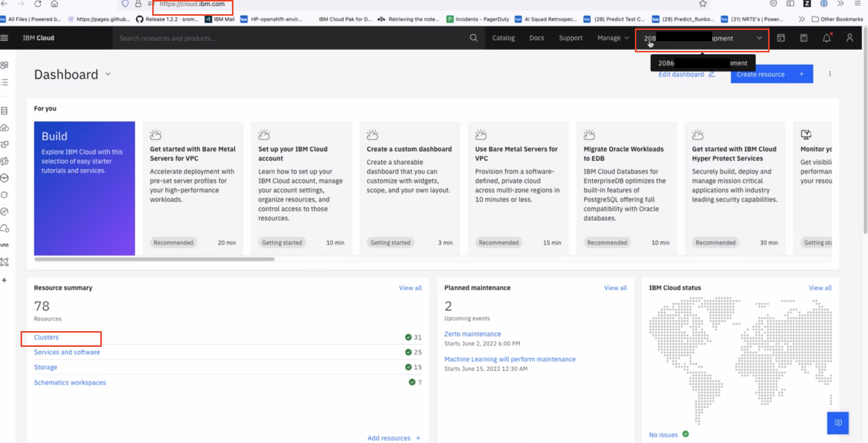
Task: Click the plus icon at sidebar bottom
Action: click(x=4, y=280)
